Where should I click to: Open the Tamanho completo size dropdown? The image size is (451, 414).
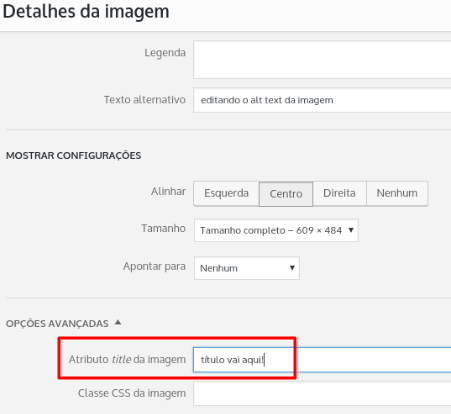point(276,230)
